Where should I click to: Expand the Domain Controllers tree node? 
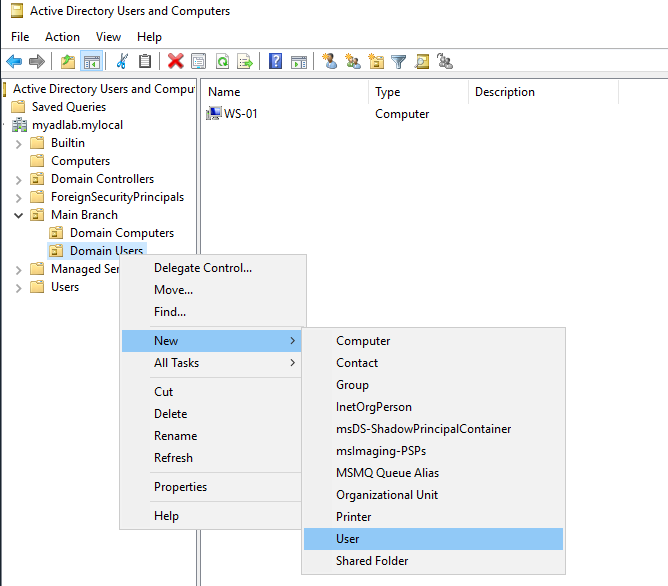[x=19, y=179]
